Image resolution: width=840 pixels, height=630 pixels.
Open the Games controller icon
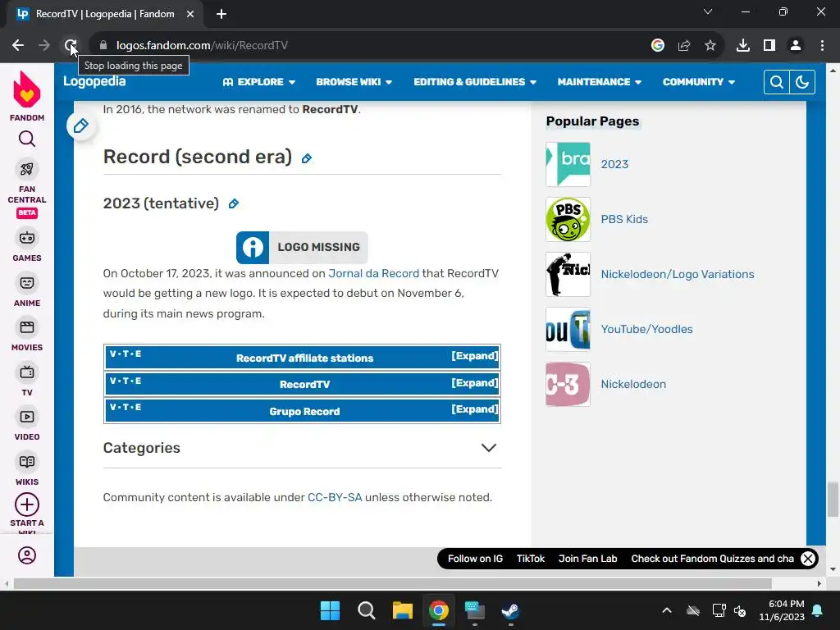27,238
